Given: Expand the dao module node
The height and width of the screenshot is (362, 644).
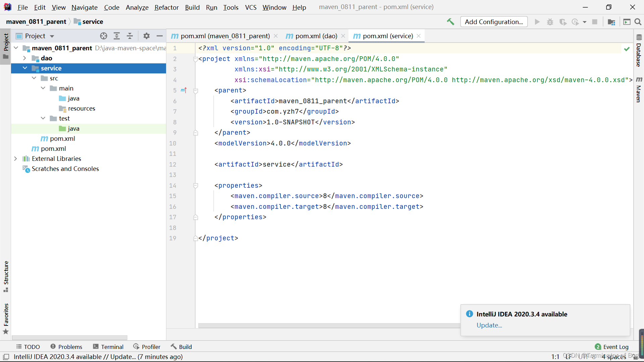Looking at the screenshot, I should [x=24, y=58].
